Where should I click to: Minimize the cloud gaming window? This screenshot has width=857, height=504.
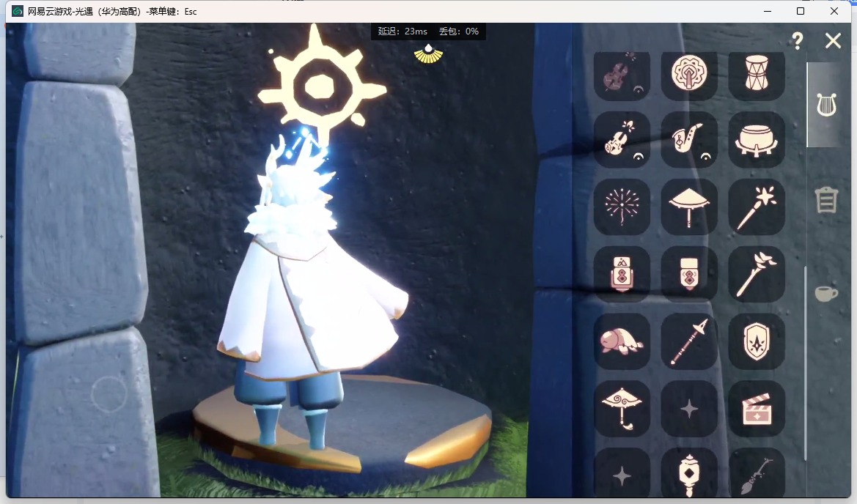click(x=768, y=11)
